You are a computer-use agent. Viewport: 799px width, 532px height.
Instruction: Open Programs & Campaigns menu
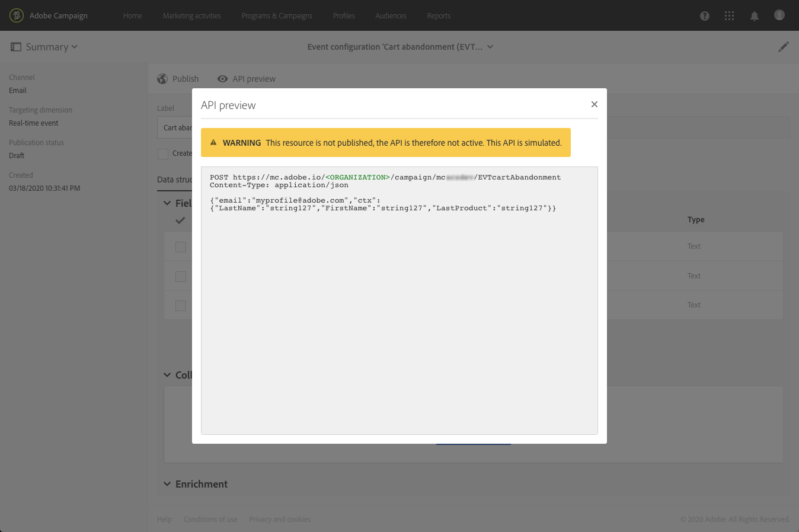click(x=277, y=16)
